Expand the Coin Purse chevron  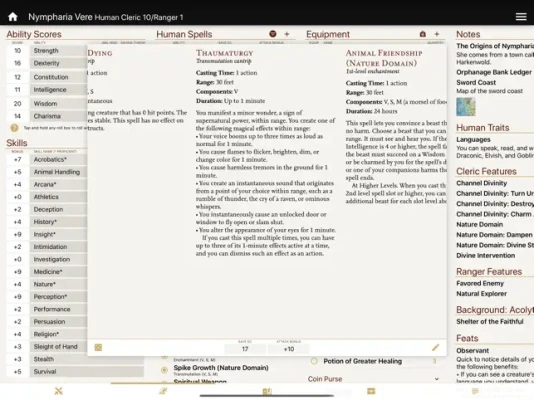coord(437,379)
